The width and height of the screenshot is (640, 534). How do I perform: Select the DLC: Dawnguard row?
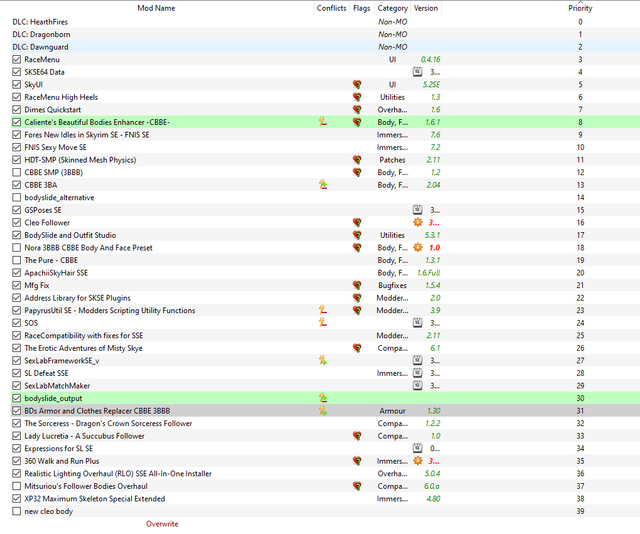pyautogui.click(x=325, y=47)
